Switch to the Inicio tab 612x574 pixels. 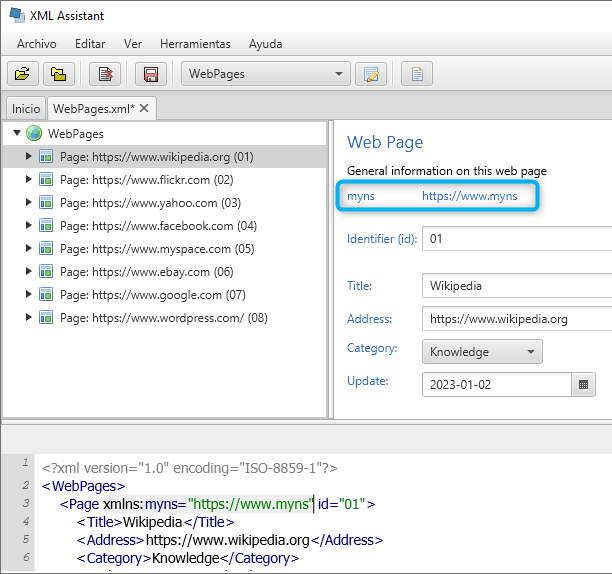click(x=26, y=108)
